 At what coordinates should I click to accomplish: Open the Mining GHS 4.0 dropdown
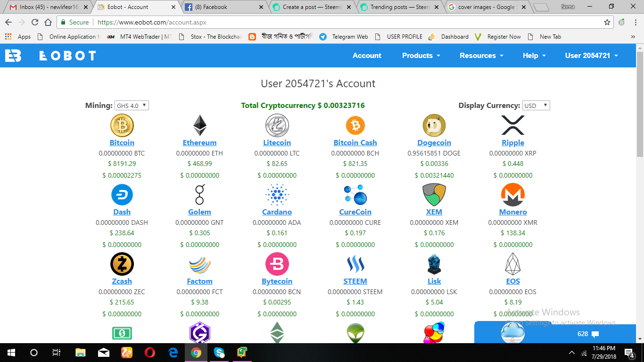click(x=132, y=105)
